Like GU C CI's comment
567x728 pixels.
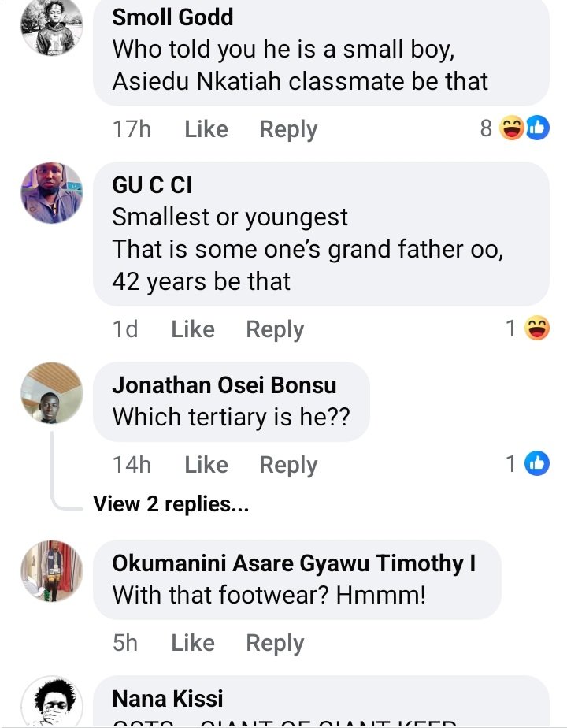coord(193,329)
